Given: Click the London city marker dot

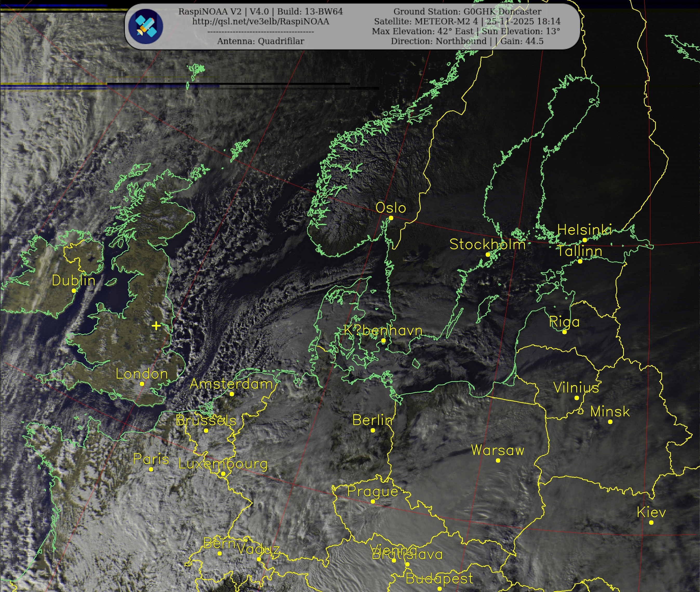Looking at the screenshot, I should click(142, 384).
